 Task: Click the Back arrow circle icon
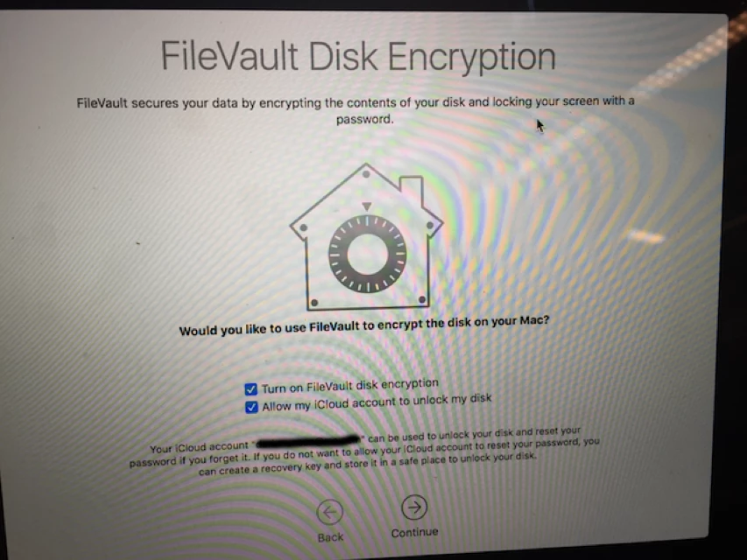coord(329,513)
